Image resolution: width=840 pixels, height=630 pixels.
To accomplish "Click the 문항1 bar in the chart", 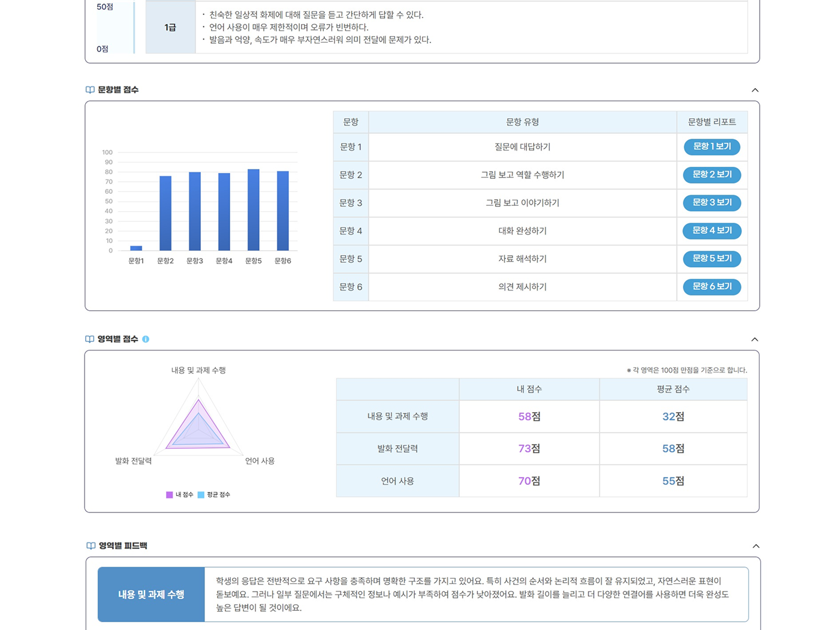I will [136, 248].
